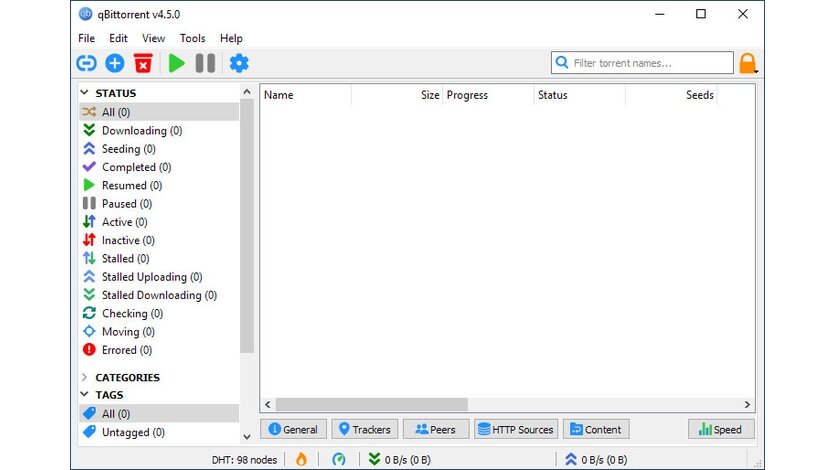Screen dimensions: 836x470
Task: Click the orange flame connection status icon
Action: (x=301, y=459)
